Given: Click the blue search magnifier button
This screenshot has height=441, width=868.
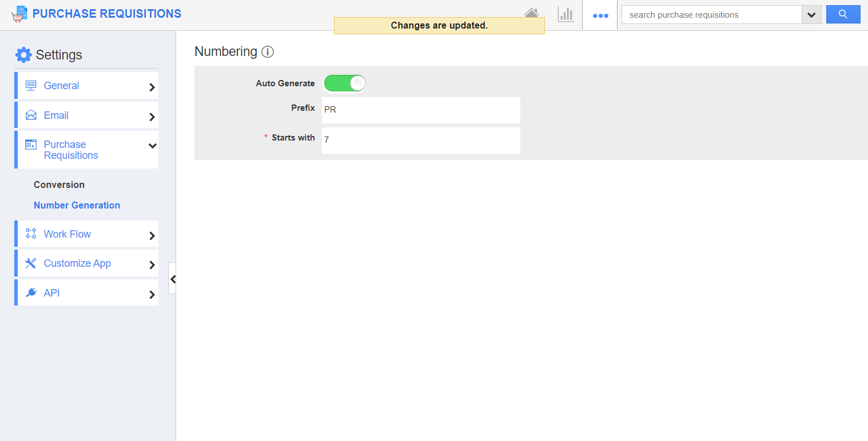Looking at the screenshot, I should click(843, 15).
